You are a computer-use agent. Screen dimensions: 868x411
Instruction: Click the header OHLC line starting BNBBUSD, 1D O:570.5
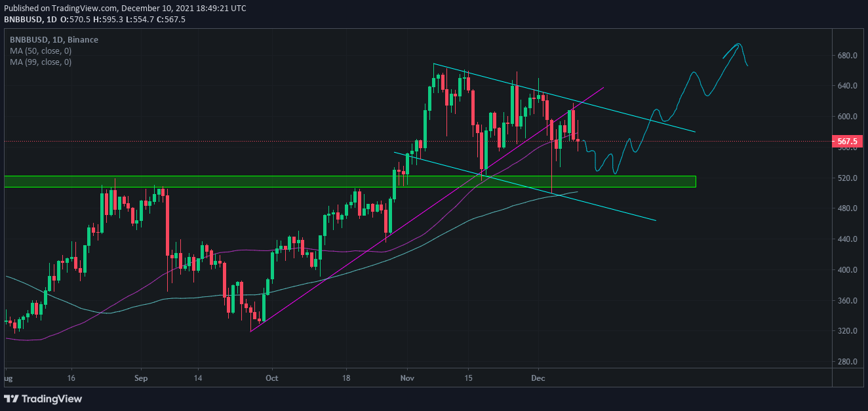coord(95,20)
